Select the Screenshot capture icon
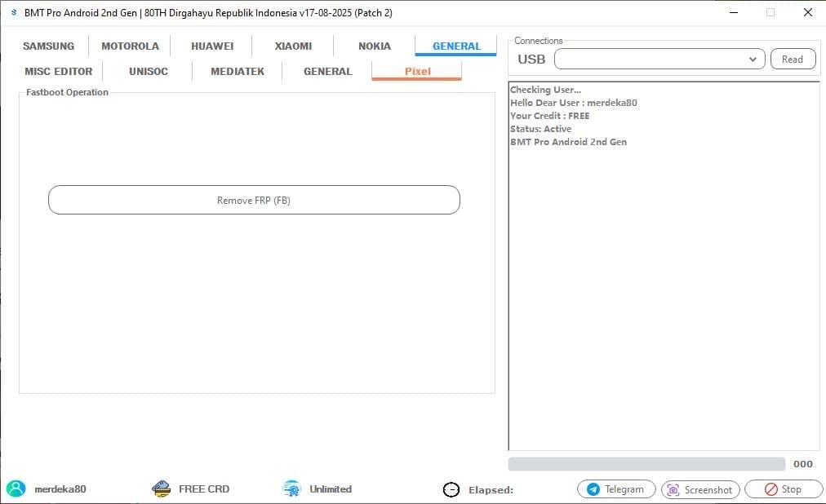This screenshot has height=504, width=826. (x=672, y=489)
